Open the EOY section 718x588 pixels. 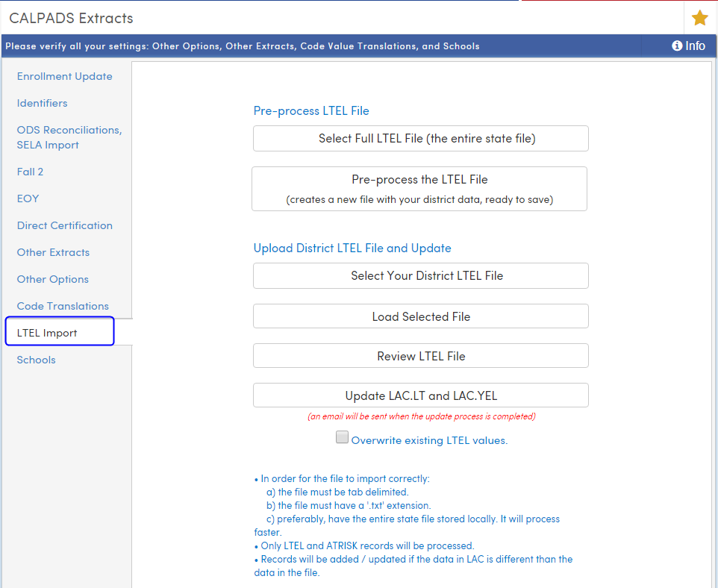pyautogui.click(x=28, y=198)
